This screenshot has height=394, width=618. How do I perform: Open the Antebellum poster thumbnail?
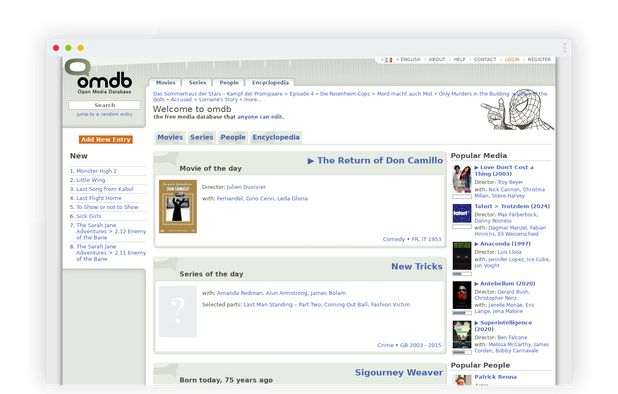tap(462, 295)
